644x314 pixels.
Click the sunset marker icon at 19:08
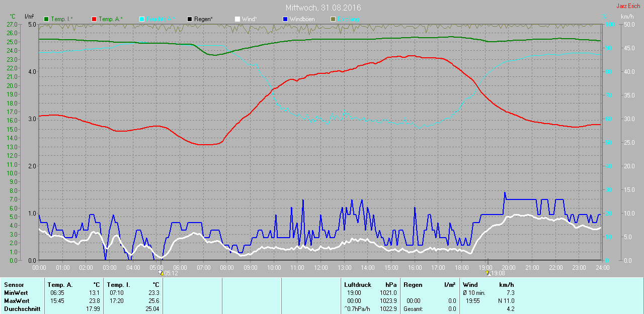coord(488,273)
